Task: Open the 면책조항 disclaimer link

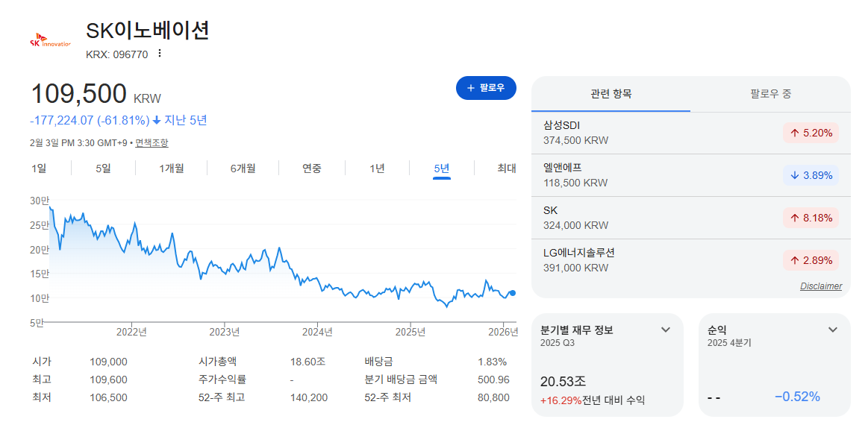Action: pyautogui.click(x=152, y=142)
